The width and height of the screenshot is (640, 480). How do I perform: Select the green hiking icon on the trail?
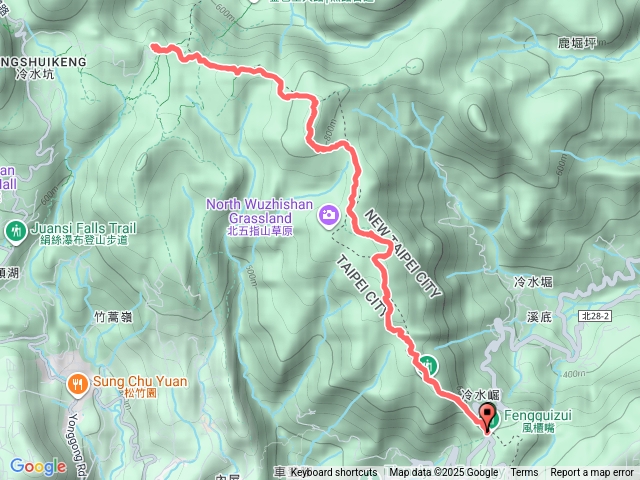(x=427, y=364)
